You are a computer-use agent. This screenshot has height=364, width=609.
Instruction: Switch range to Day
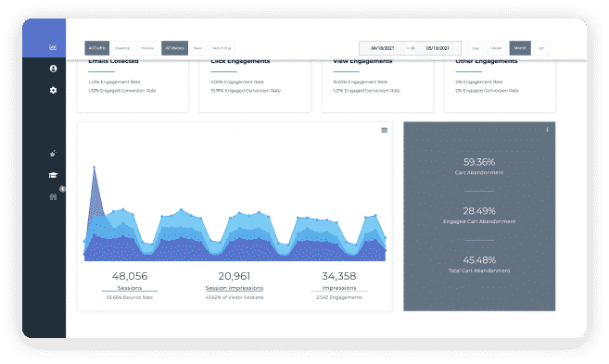point(476,48)
